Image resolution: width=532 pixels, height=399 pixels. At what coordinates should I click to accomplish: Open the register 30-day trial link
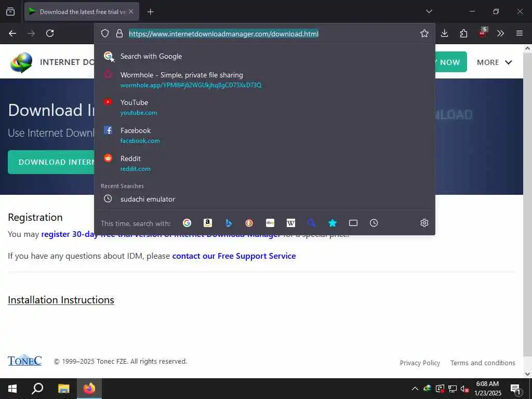(161, 234)
